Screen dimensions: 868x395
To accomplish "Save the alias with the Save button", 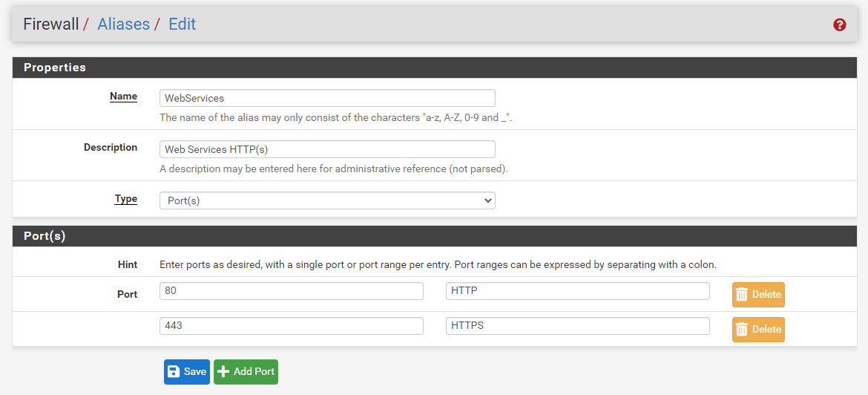I will 186,372.
